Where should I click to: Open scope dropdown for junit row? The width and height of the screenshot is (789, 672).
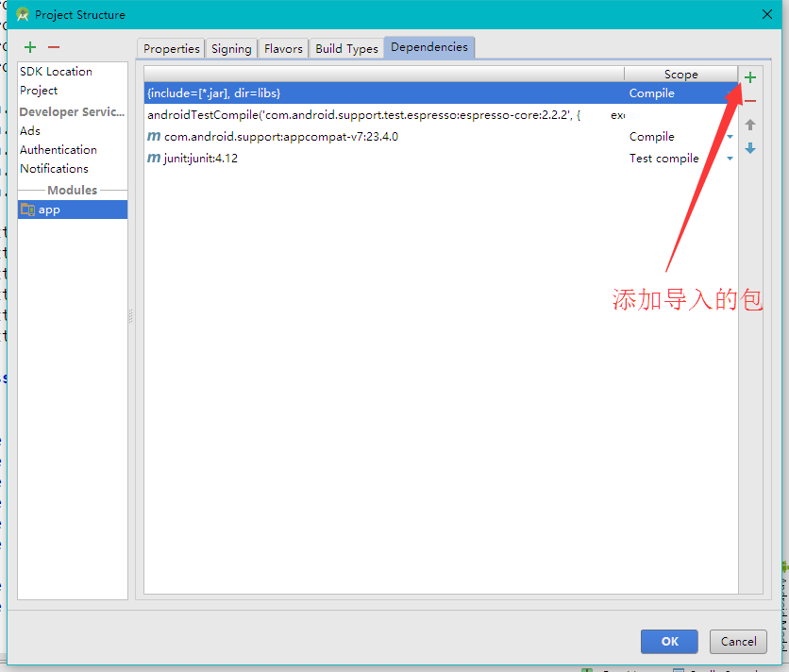click(x=730, y=159)
